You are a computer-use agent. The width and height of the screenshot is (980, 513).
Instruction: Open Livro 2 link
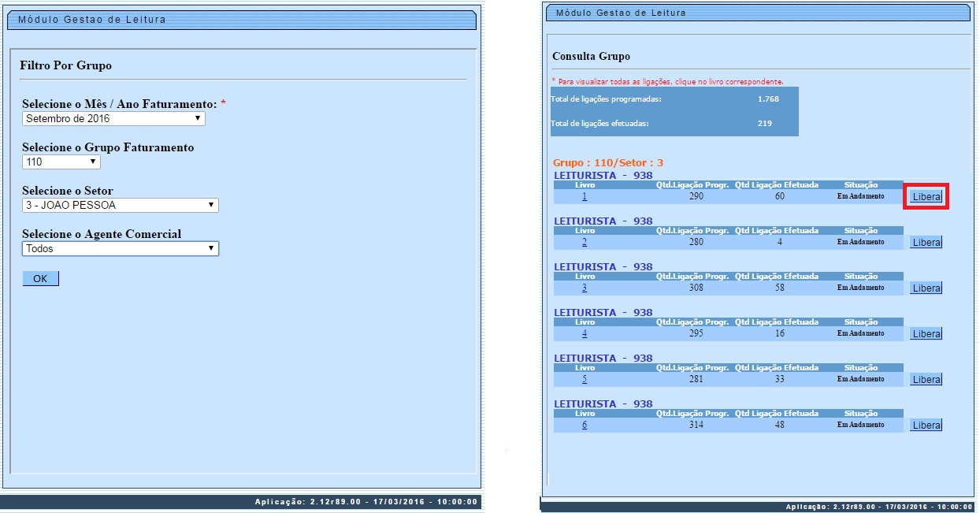(x=585, y=242)
